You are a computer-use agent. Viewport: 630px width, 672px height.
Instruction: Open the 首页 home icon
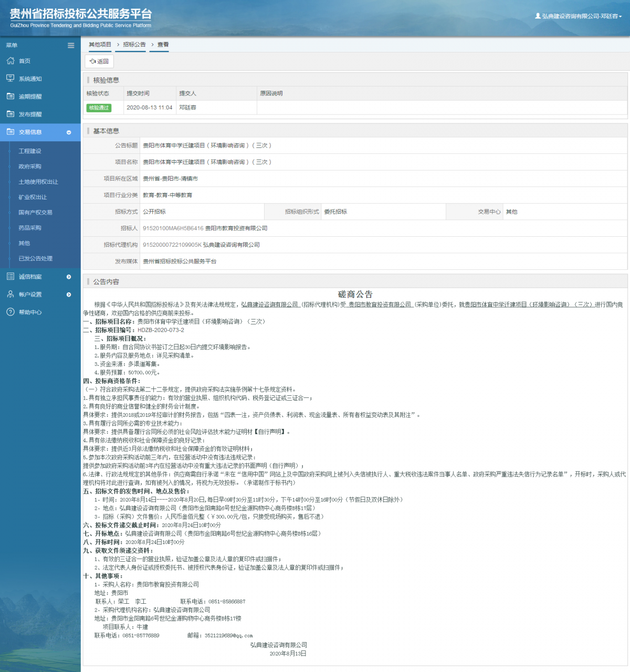click(10, 61)
